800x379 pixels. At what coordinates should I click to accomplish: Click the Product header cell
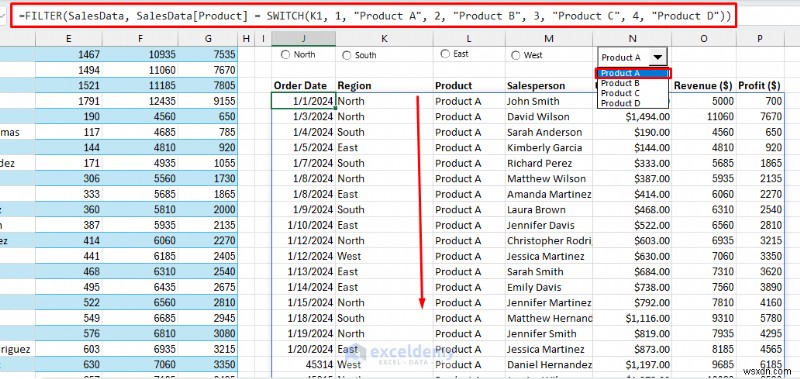tap(469, 86)
